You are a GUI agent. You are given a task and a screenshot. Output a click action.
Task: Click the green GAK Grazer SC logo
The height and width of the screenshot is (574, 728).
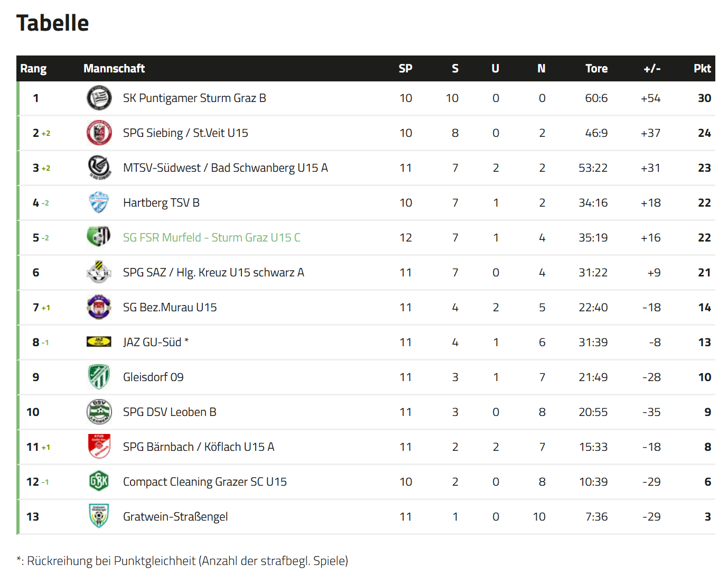[x=99, y=482]
